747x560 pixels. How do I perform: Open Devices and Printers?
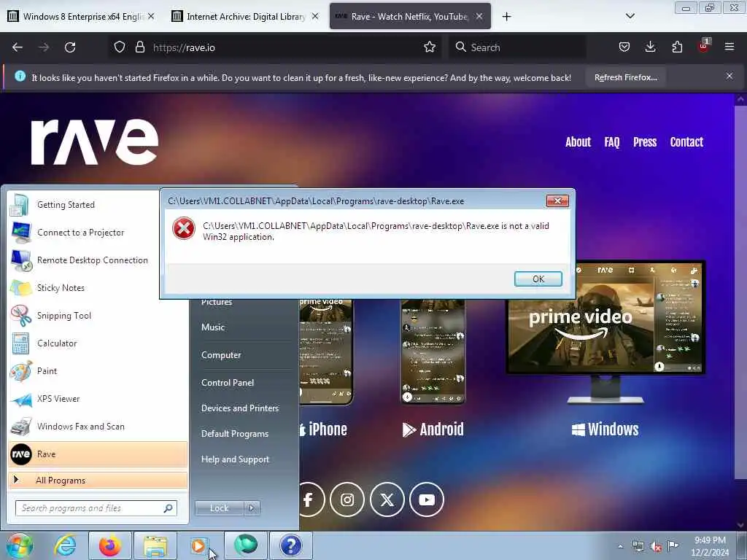[x=239, y=408]
